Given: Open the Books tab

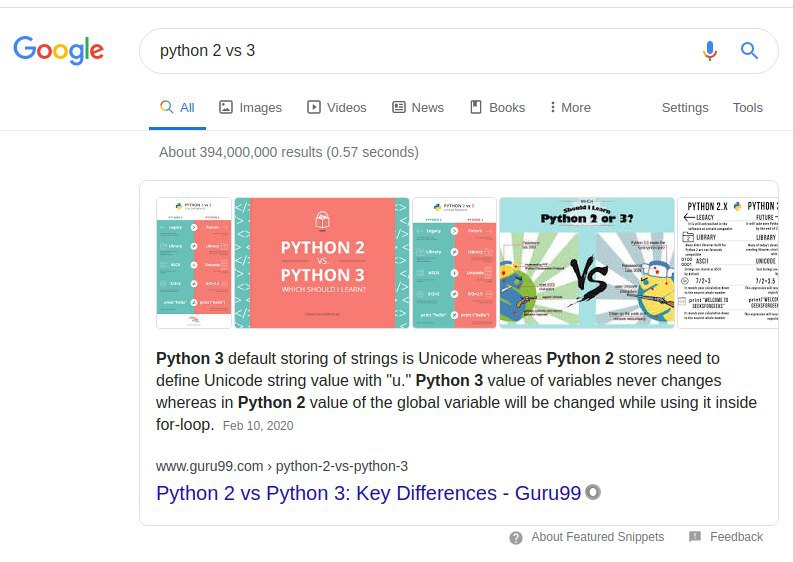Looking at the screenshot, I should [x=498, y=107].
